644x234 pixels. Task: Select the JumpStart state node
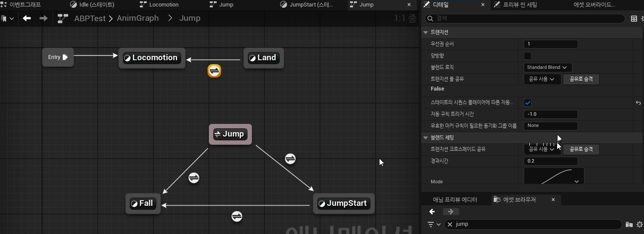(343, 204)
